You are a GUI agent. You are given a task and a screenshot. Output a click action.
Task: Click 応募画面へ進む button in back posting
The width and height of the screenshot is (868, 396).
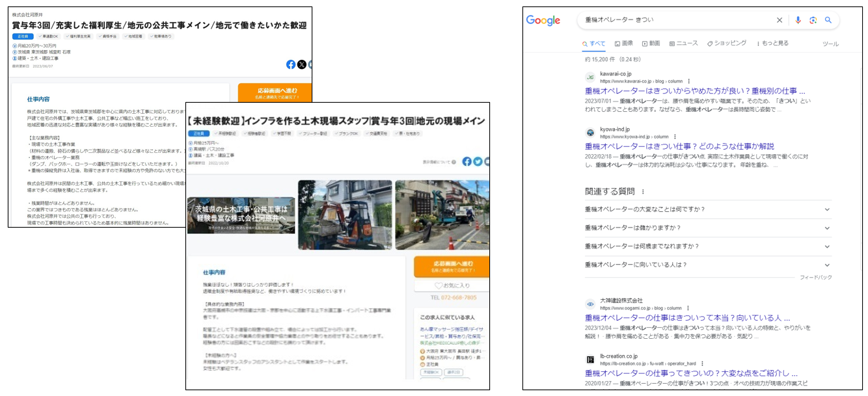(x=275, y=93)
